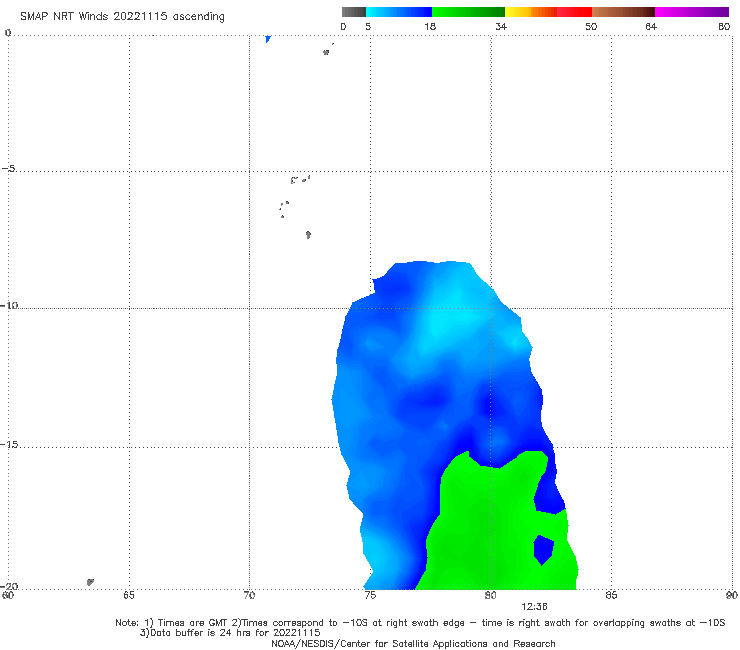Click the longitude label '75'
Viewport: 740px width, 650px height.
(370, 595)
